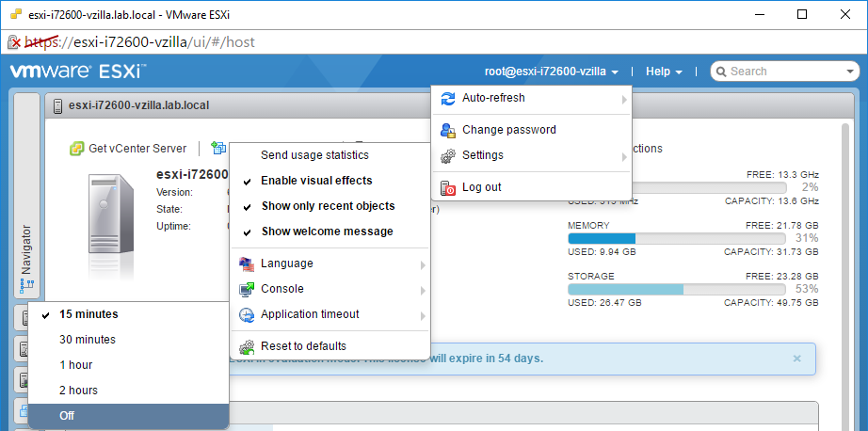Click the Memory usage bar
The width and height of the screenshot is (868, 431).
coord(677,238)
